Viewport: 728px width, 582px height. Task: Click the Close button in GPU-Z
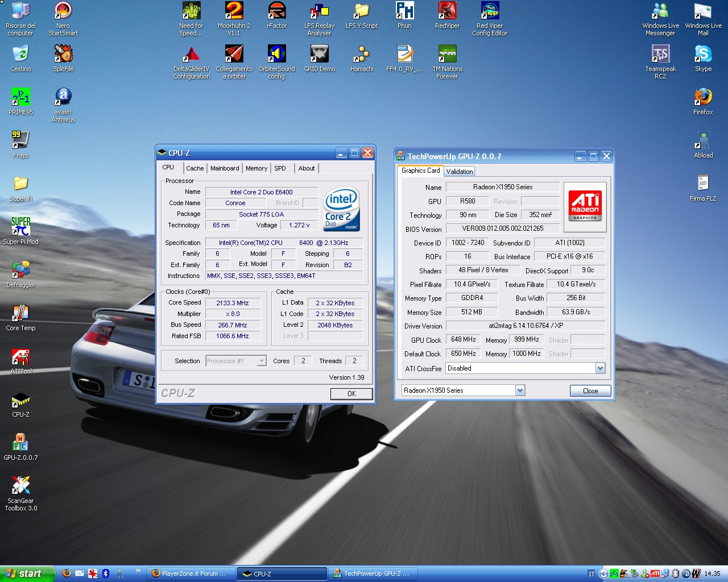590,391
